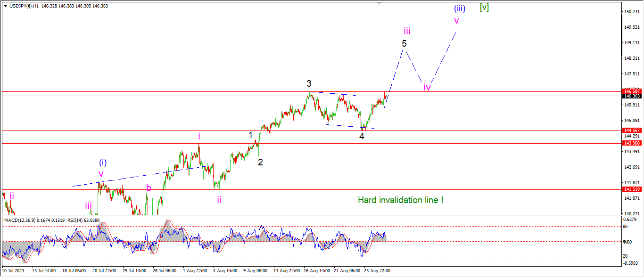Click the blue (iii) wave label
This screenshot has width=644, height=277.
[x=460, y=8]
